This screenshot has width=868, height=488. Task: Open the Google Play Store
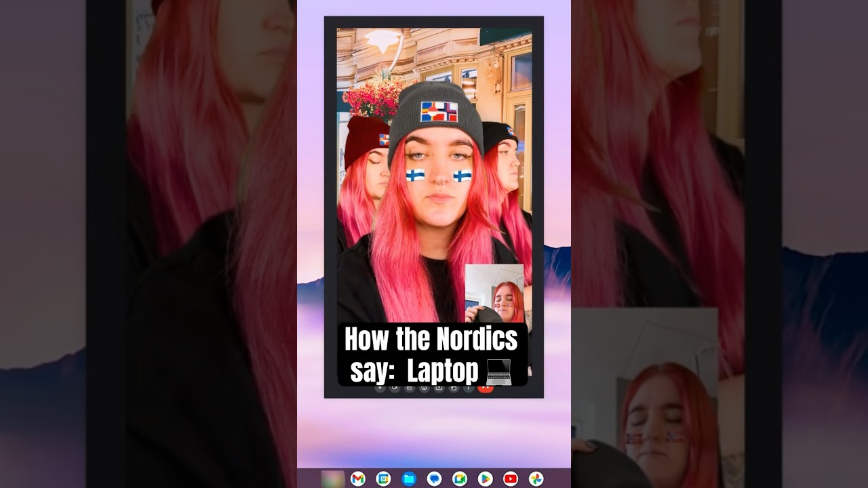[x=485, y=479]
